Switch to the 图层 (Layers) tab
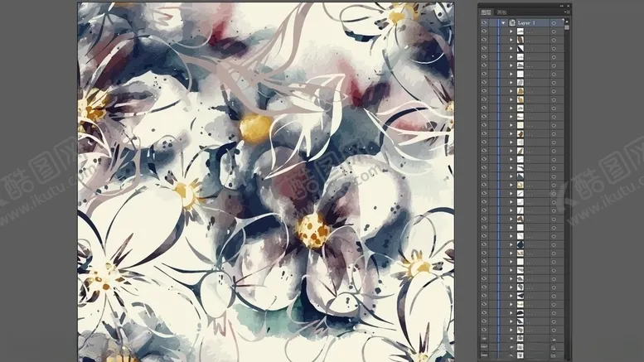 487,12
